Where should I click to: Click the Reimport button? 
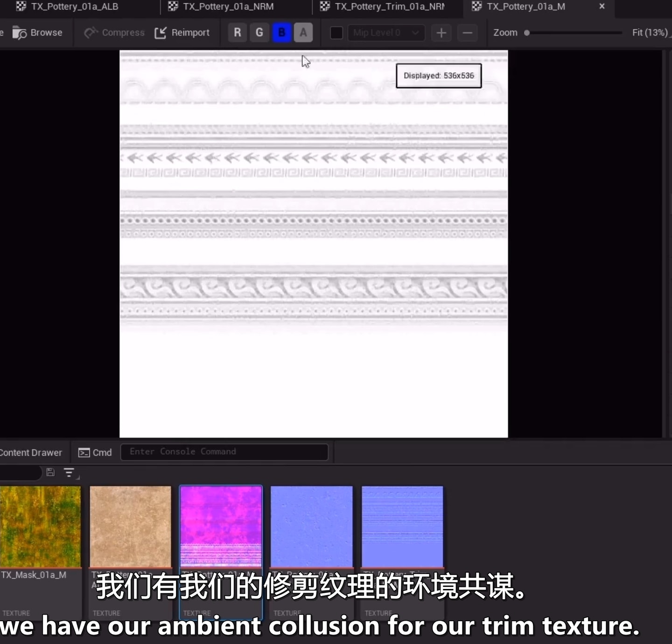coord(182,33)
